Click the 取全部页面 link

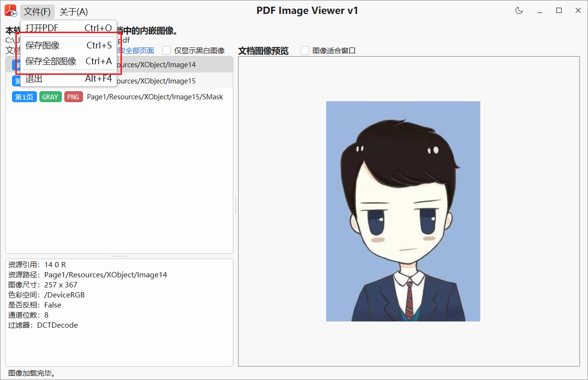point(136,50)
